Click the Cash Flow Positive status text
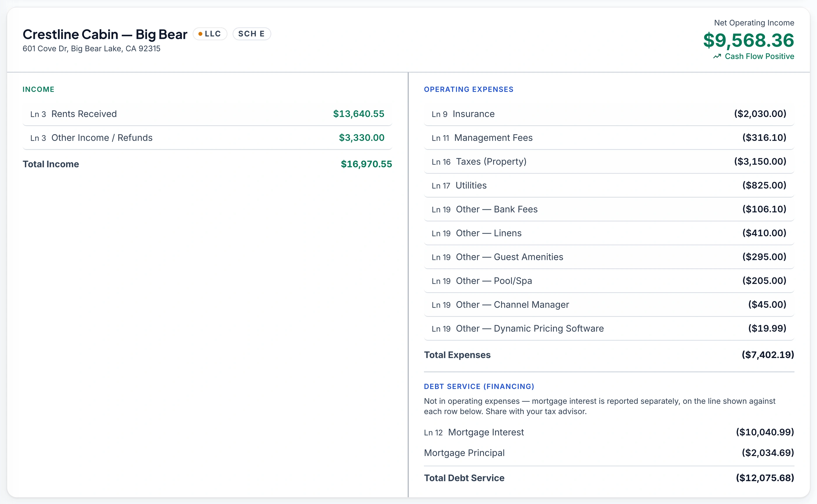Image resolution: width=817 pixels, height=504 pixels. 759,56
